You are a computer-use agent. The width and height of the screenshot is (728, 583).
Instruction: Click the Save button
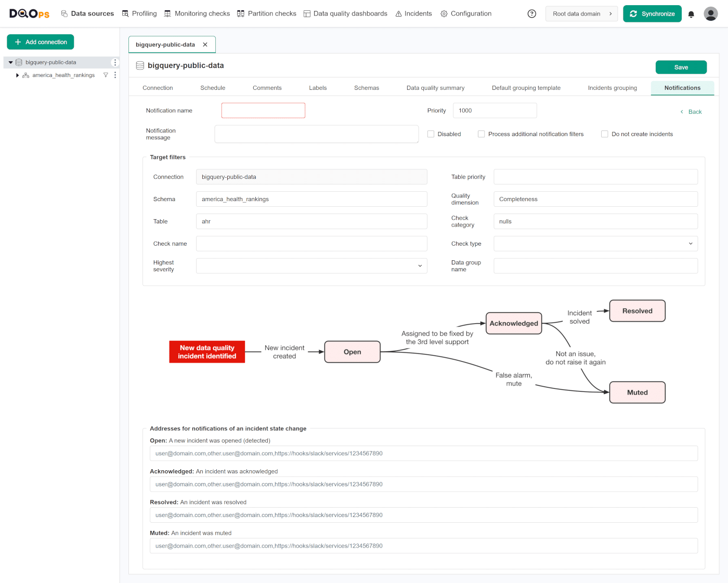click(x=681, y=67)
